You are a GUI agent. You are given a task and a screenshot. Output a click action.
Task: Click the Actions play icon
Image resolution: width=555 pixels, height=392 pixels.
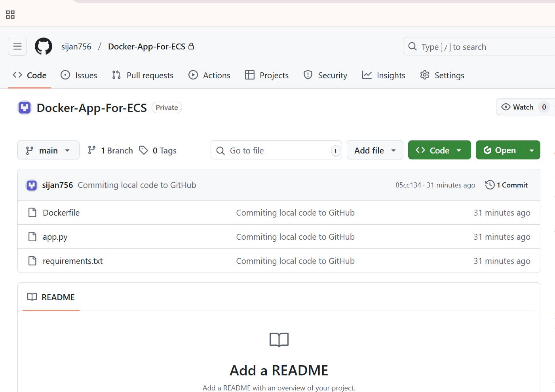193,75
